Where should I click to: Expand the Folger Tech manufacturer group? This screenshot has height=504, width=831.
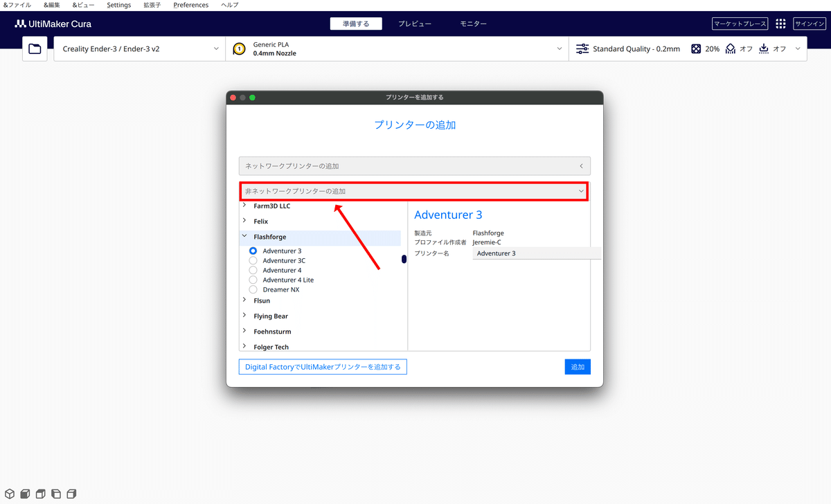(x=244, y=346)
